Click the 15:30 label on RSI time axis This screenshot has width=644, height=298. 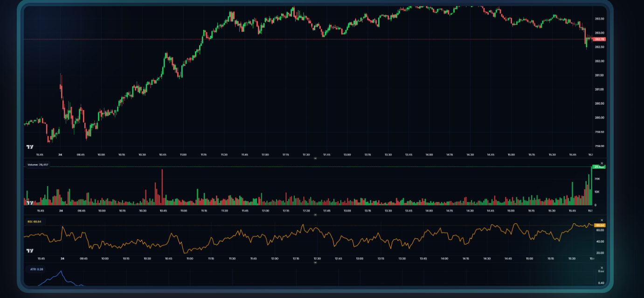pyautogui.click(x=572, y=258)
